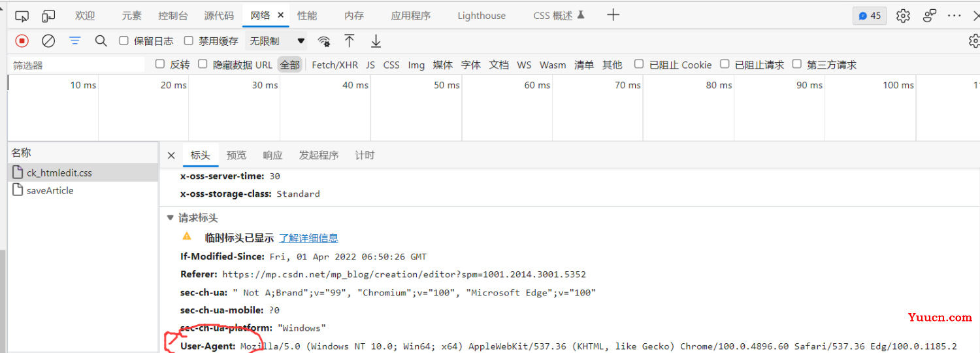Toggle the filter bar icon
980x353 pixels.
point(75,41)
